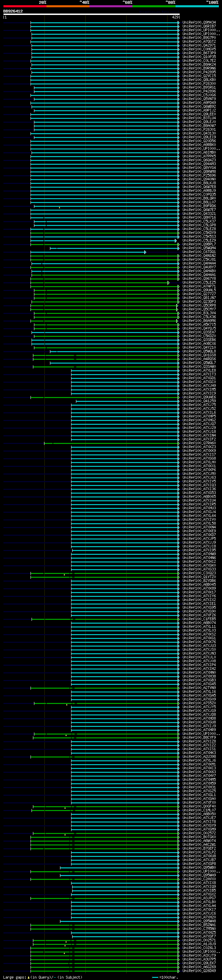Select the UniRef100_O02572 label
This screenshot has height=980, width=222.
pos(199,833)
